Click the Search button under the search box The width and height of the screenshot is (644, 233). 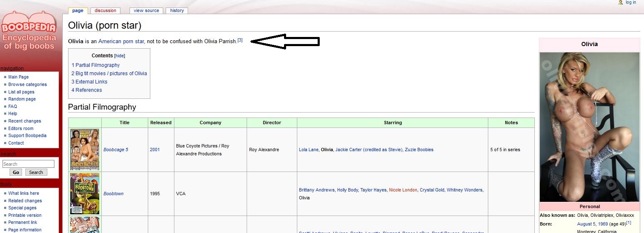(36, 172)
